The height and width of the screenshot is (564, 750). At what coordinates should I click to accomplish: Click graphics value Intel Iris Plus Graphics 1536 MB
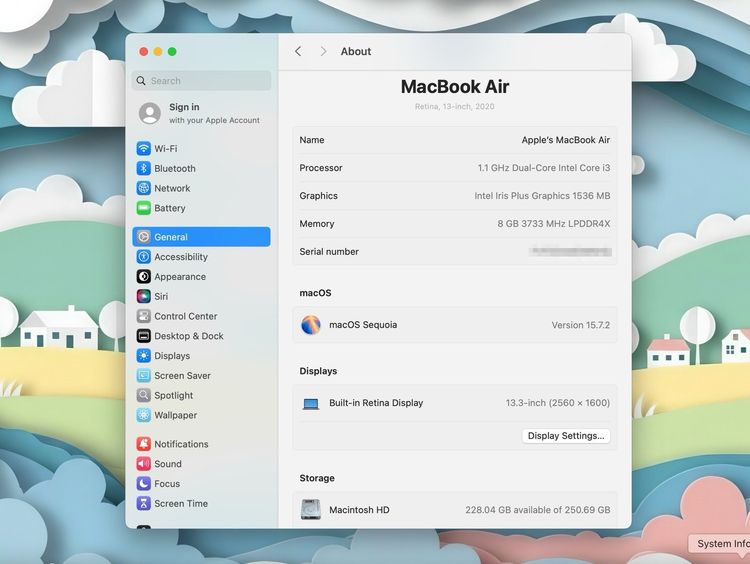(542, 196)
